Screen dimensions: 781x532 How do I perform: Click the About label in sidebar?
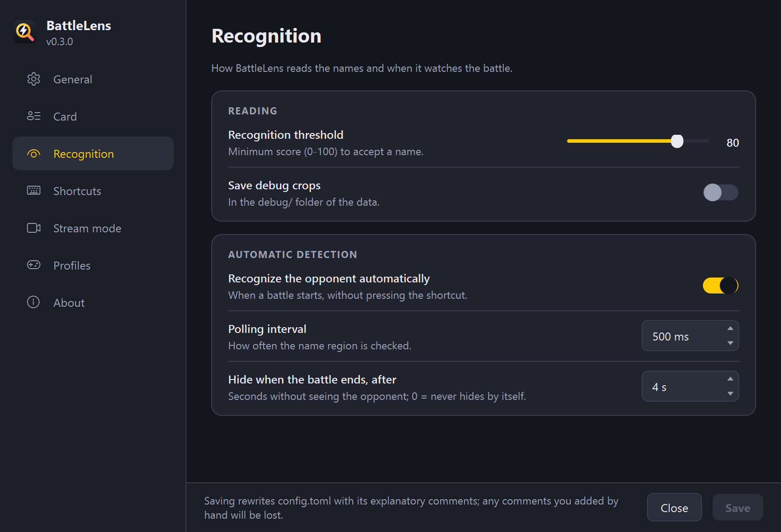coord(69,303)
